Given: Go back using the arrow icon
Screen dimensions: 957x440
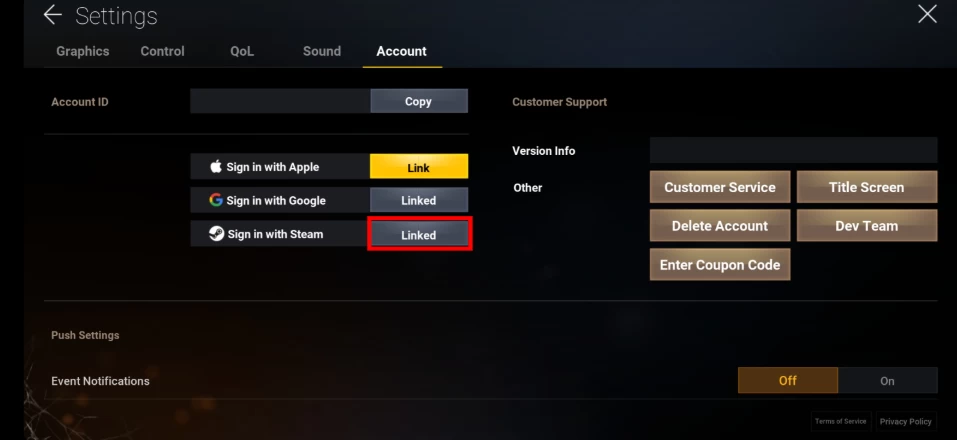Looking at the screenshot, I should click(x=53, y=15).
